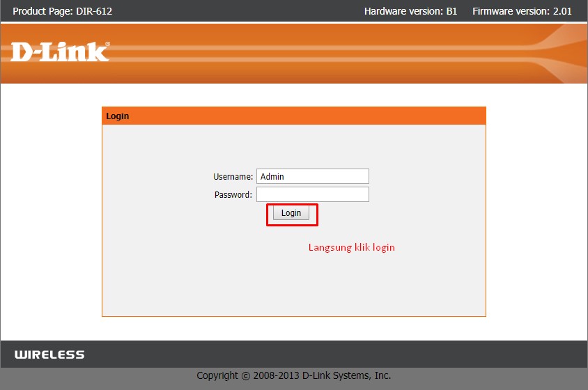Click the WIRELESS footer logo
Image resolution: width=588 pixels, height=390 pixels.
coord(49,354)
